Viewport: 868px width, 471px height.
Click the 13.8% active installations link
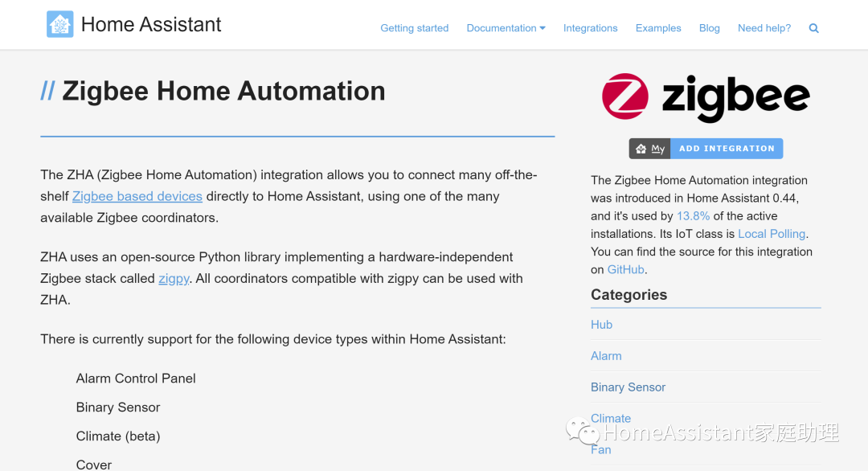(x=693, y=216)
